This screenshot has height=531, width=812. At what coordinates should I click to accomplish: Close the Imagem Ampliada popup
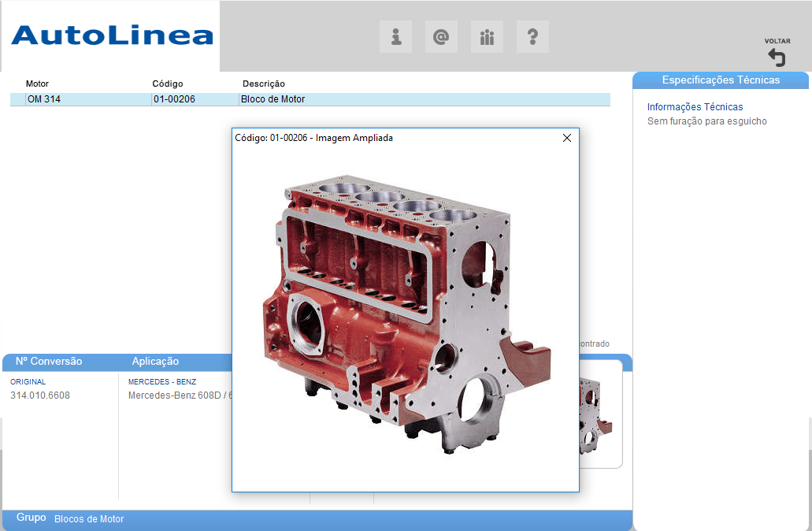(x=567, y=138)
